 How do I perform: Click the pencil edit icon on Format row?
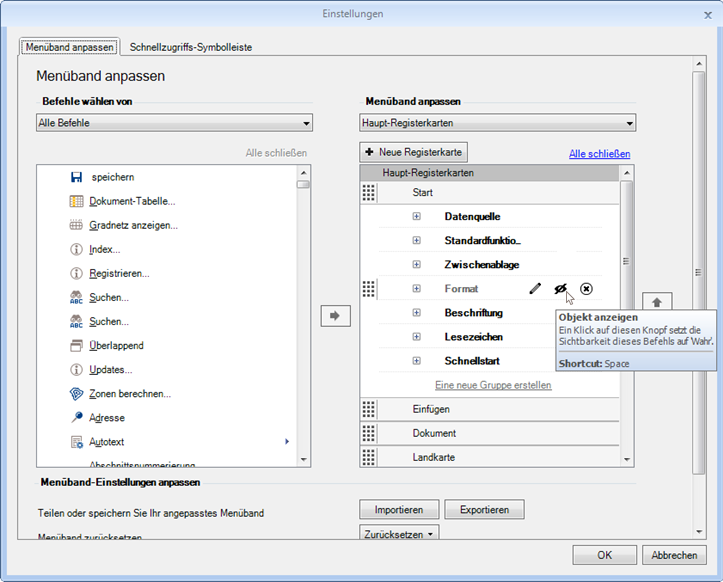point(535,289)
